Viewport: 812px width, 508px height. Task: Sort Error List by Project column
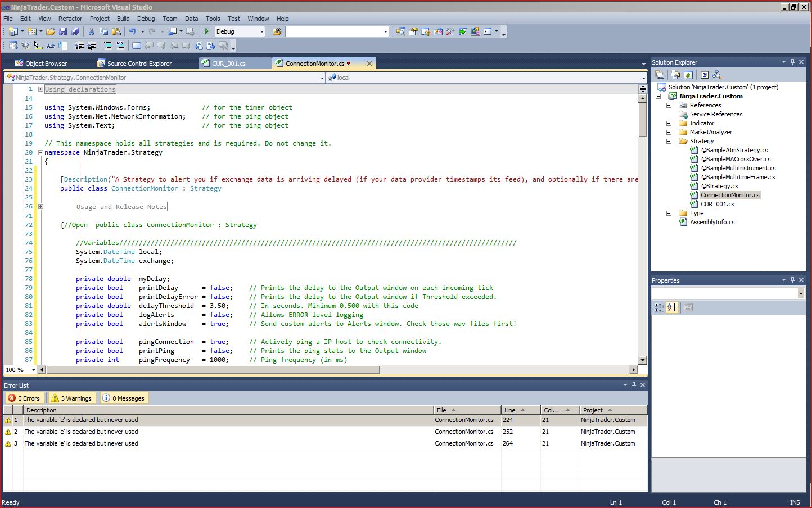coord(613,410)
